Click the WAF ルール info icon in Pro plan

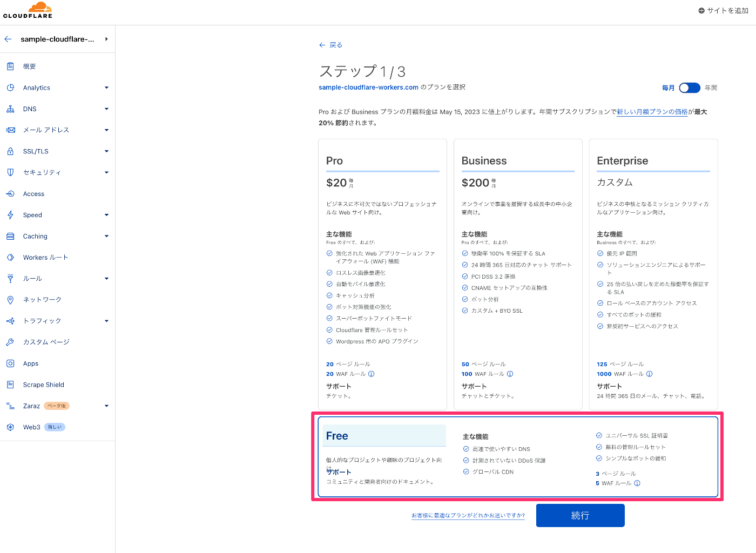tap(372, 374)
